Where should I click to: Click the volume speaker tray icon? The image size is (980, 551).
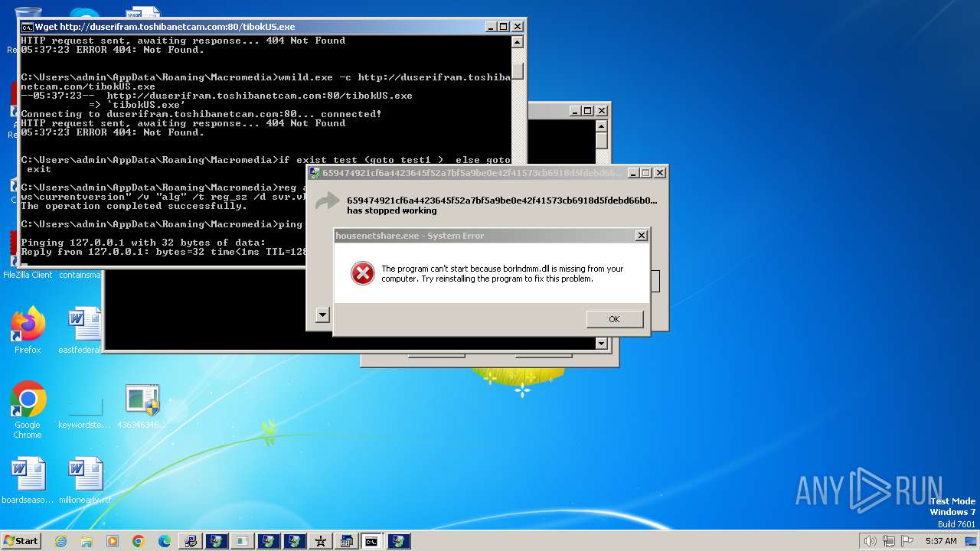[870, 541]
